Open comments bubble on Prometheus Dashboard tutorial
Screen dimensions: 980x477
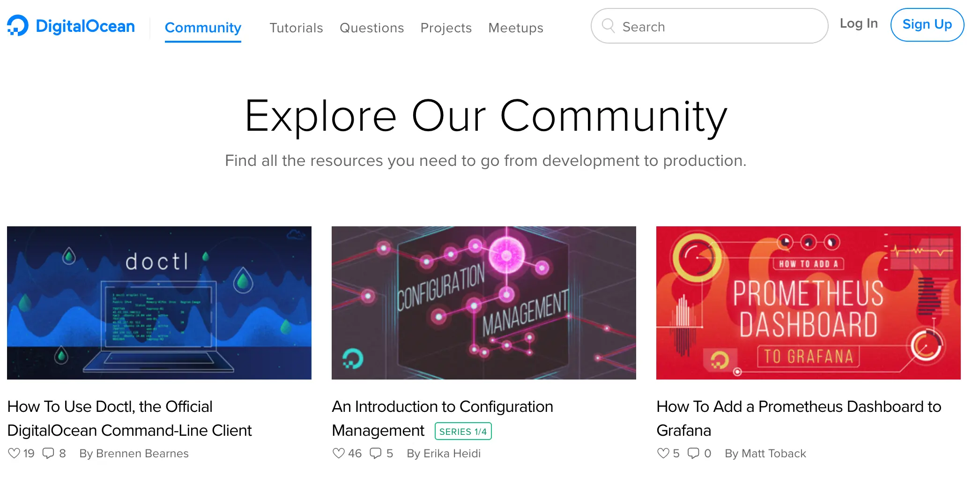click(x=693, y=453)
